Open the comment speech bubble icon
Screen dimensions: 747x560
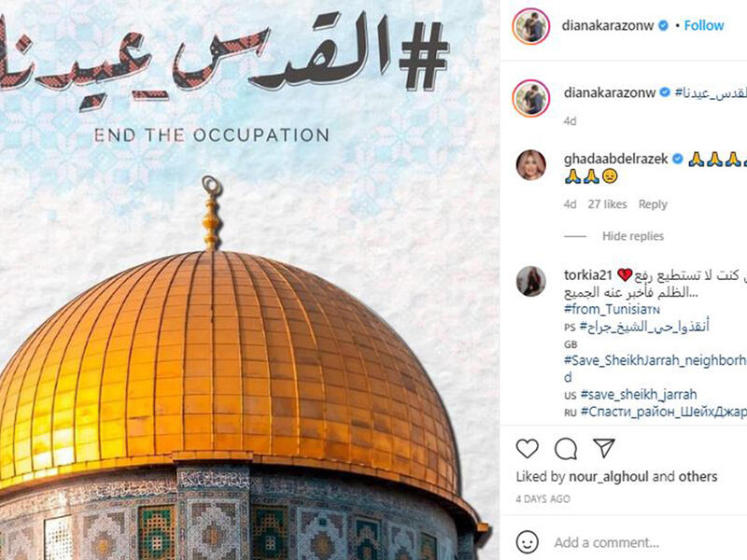(566, 449)
